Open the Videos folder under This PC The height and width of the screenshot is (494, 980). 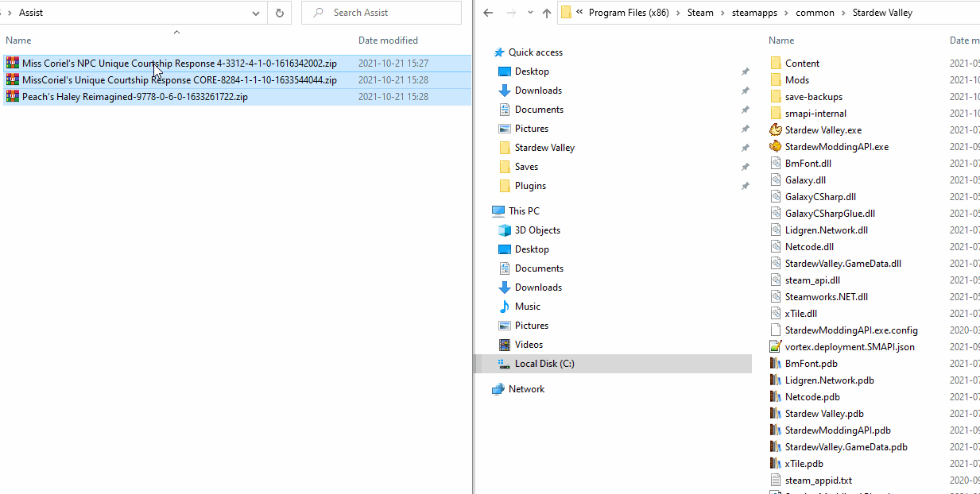click(529, 345)
